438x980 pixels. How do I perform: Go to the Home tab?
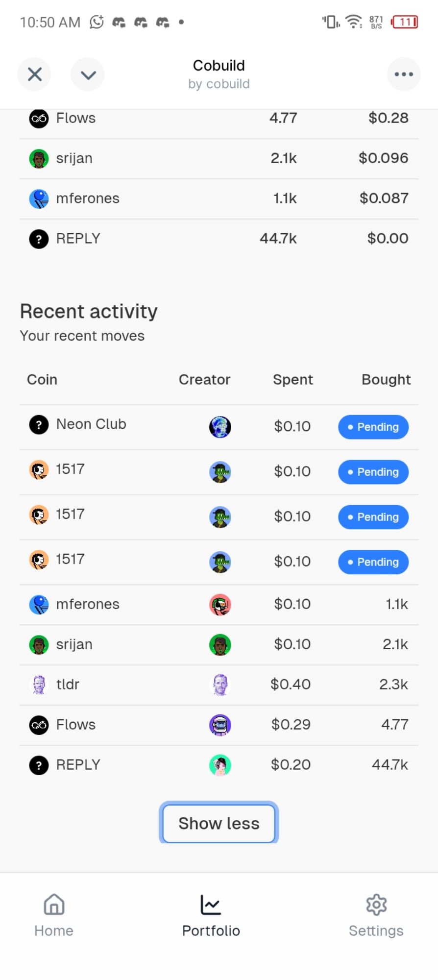pos(54,915)
